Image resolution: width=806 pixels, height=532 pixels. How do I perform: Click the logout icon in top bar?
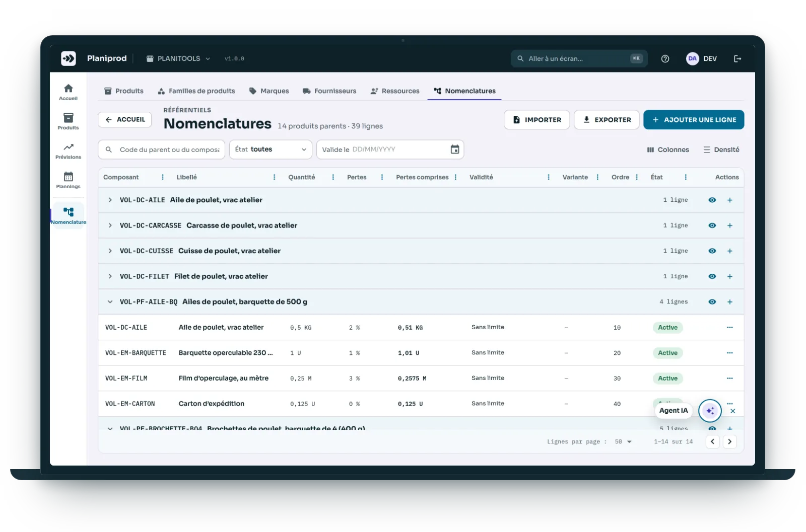737,59
